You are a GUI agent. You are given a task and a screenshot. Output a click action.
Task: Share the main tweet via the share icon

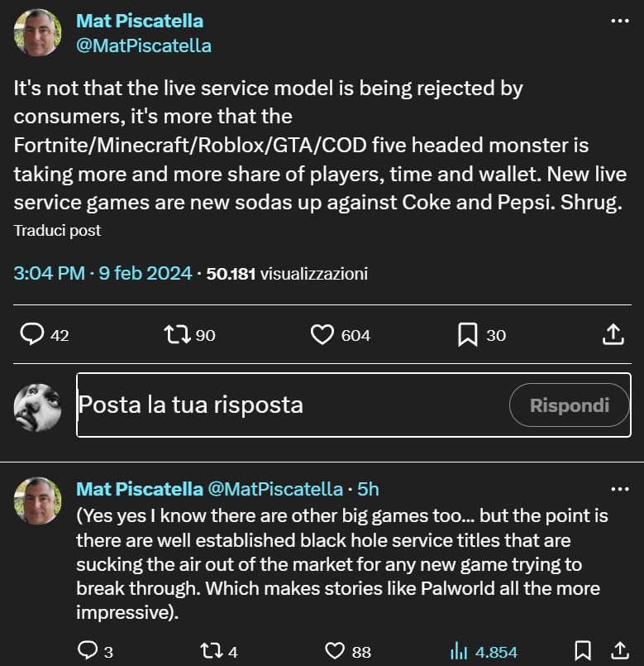613,334
